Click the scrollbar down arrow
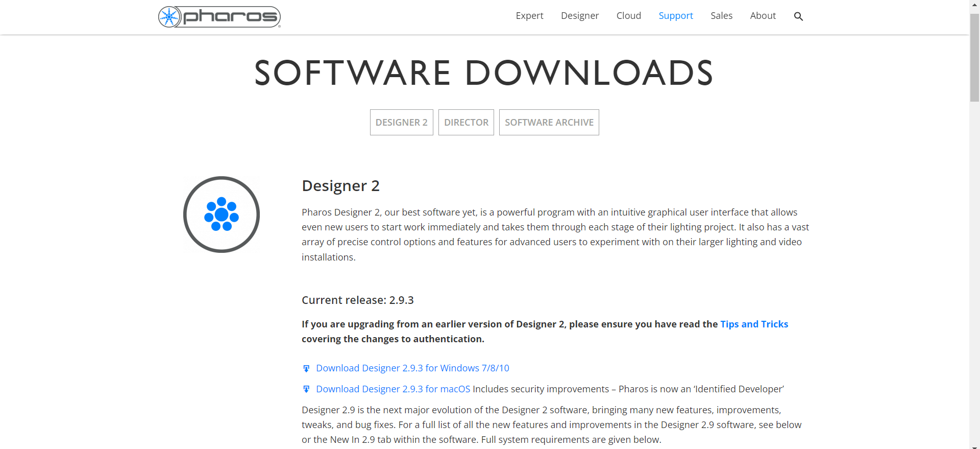This screenshot has height=449, width=980. [x=974, y=446]
